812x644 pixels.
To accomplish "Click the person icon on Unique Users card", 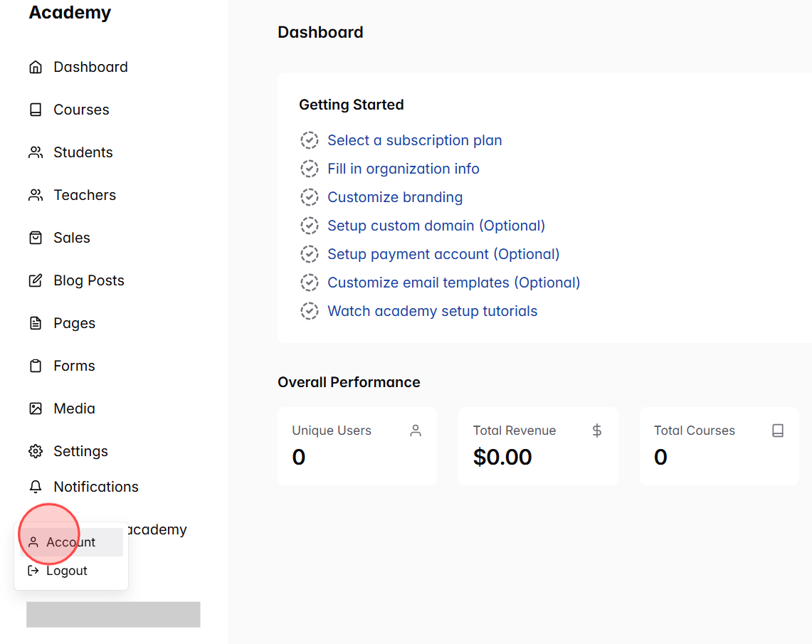I will click(x=416, y=430).
